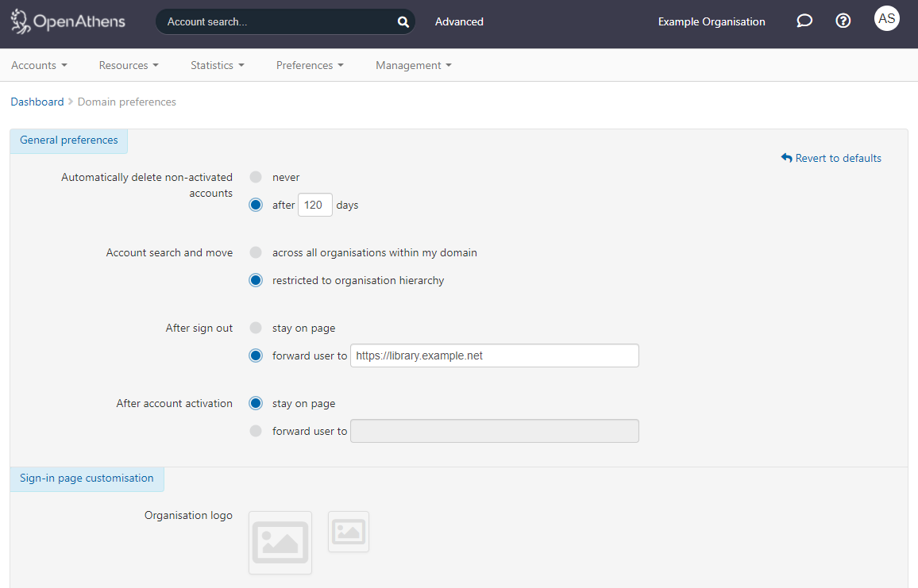
Task: Select forward user to after account activation
Action: click(255, 431)
